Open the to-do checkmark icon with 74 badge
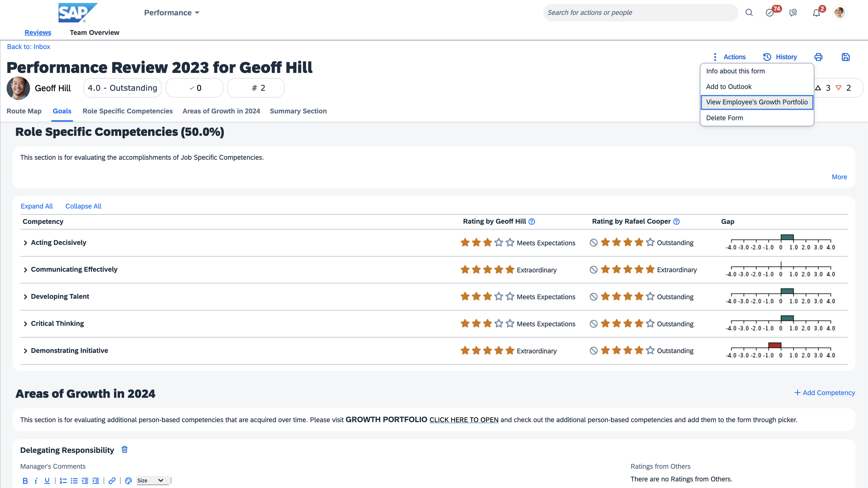The width and height of the screenshot is (868, 488). 770,13
